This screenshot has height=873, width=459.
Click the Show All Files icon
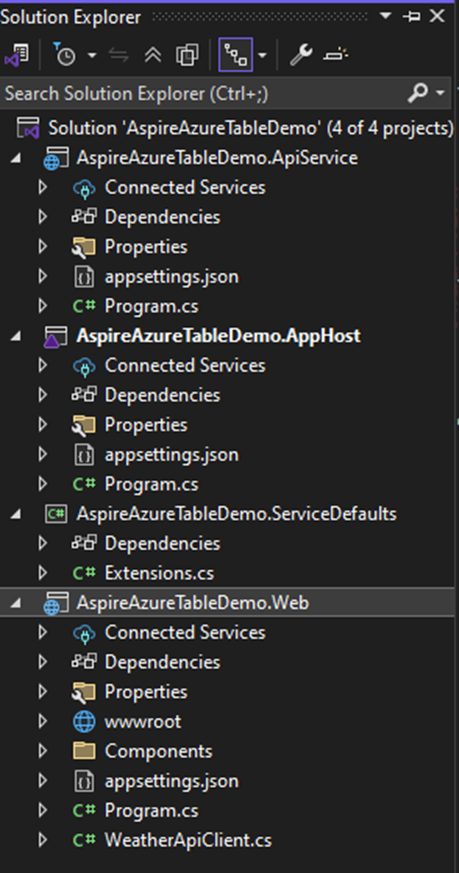pos(186,55)
